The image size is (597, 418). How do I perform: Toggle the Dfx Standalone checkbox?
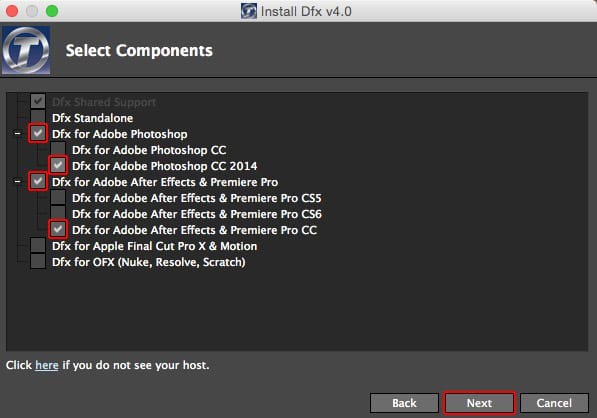point(38,117)
